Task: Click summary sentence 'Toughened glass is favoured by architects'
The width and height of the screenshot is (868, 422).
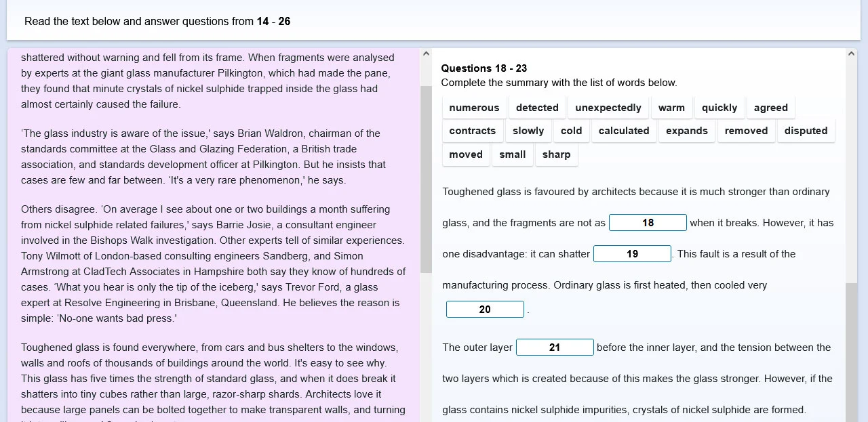Action: (x=636, y=192)
